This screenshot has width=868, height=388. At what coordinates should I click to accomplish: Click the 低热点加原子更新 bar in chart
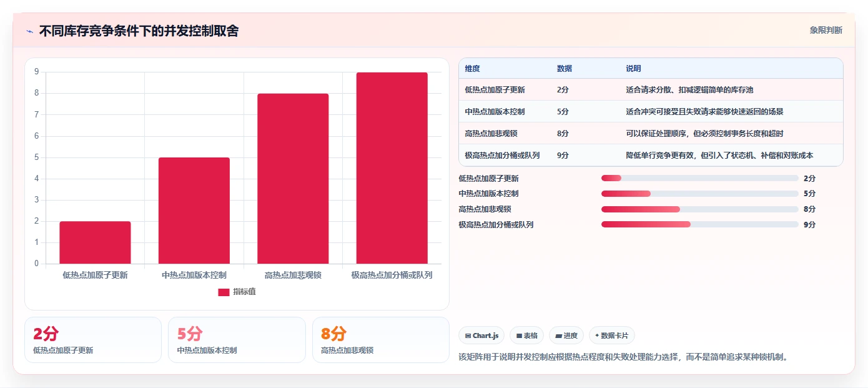95,242
